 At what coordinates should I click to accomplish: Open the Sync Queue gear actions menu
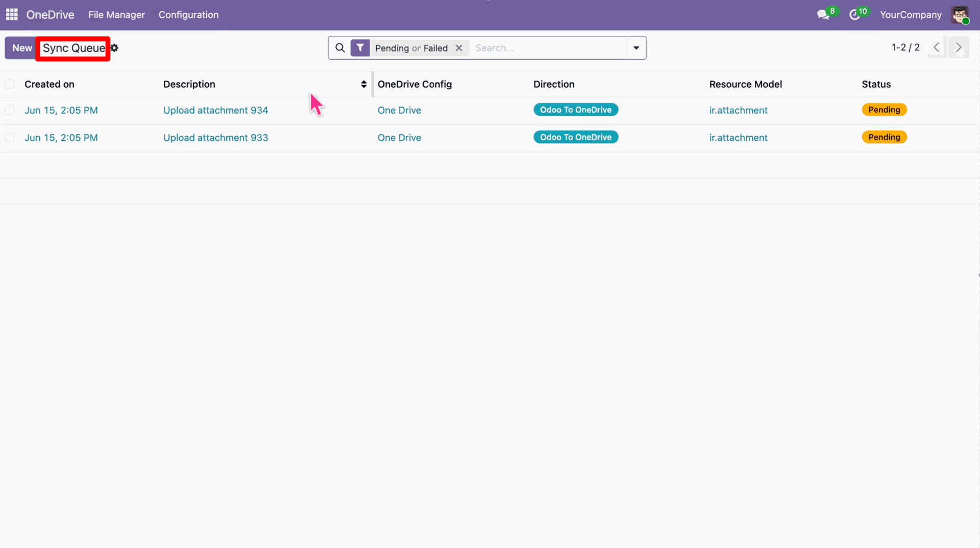click(114, 48)
